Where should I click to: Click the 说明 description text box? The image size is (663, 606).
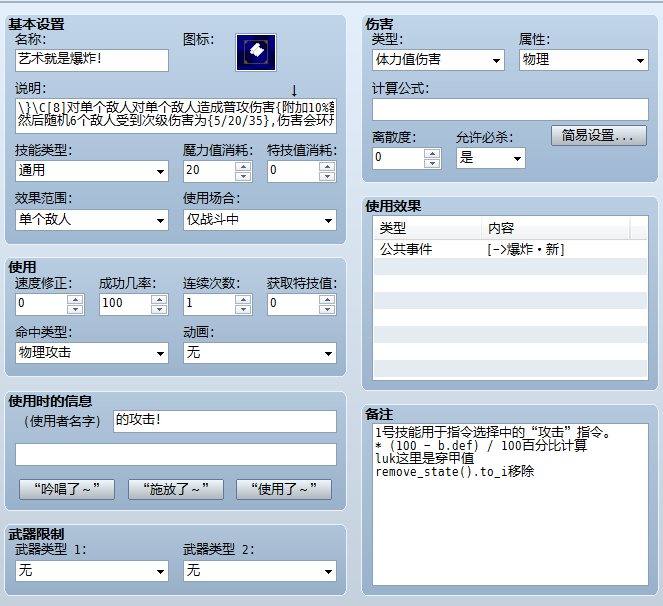[x=176, y=116]
